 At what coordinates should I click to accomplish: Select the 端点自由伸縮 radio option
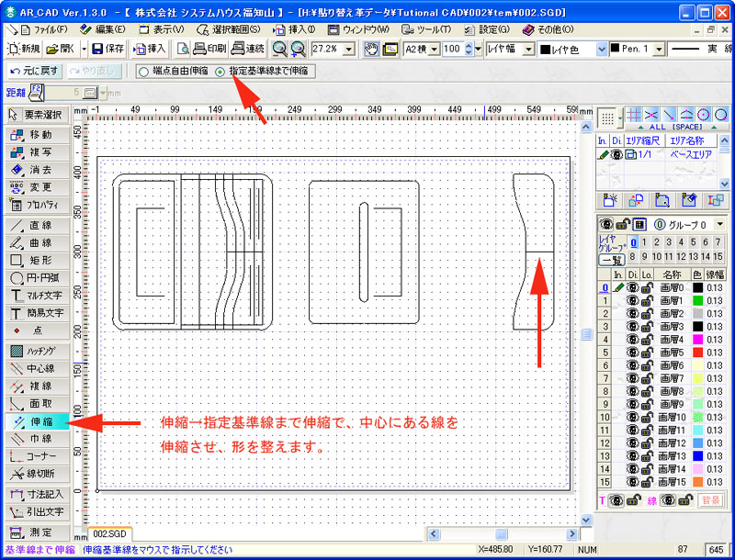pyautogui.click(x=142, y=71)
